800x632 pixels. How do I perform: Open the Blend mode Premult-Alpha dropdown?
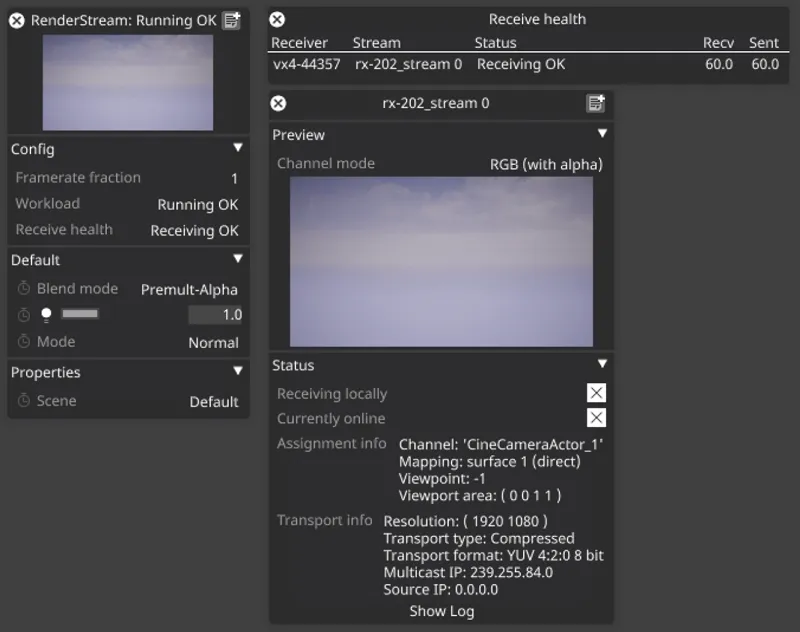pos(189,289)
